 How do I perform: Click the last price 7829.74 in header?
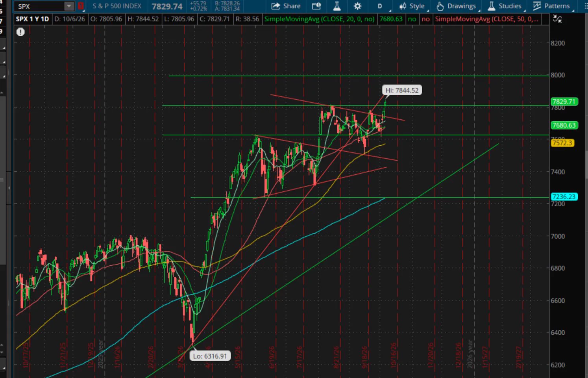click(x=167, y=6)
